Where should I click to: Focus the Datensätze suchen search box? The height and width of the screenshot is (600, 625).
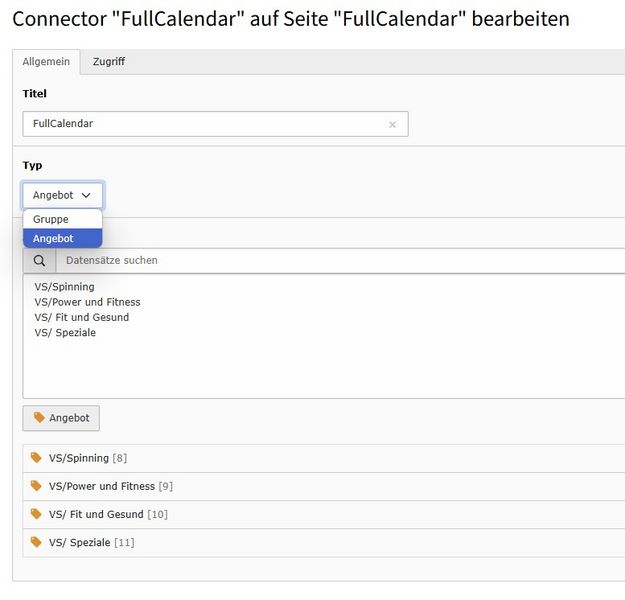pos(340,261)
